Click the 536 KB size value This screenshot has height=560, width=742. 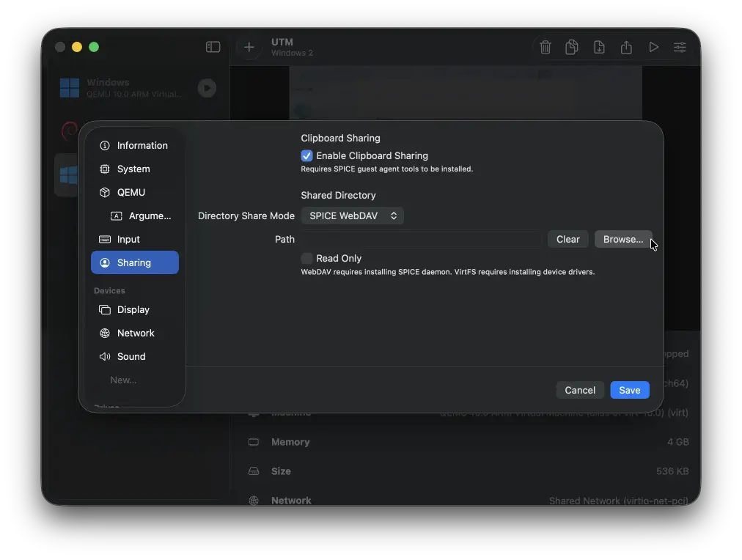pyautogui.click(x=672, y=471)
